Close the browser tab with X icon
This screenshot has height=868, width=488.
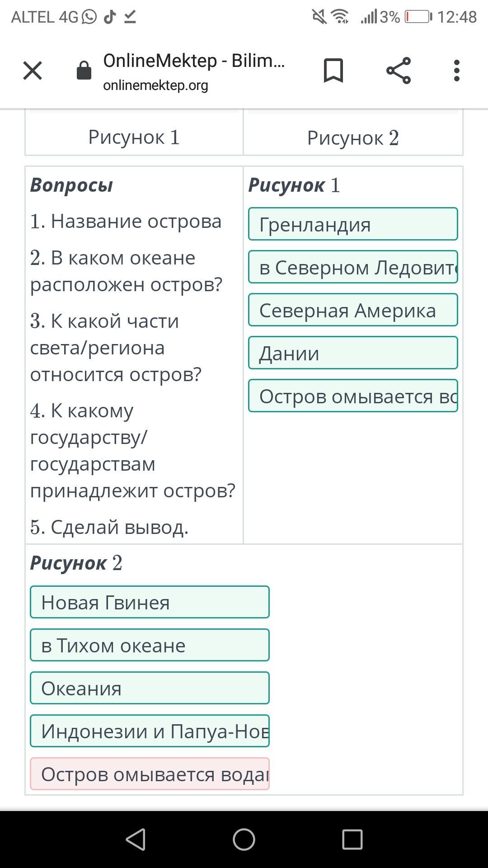(33, 71)
